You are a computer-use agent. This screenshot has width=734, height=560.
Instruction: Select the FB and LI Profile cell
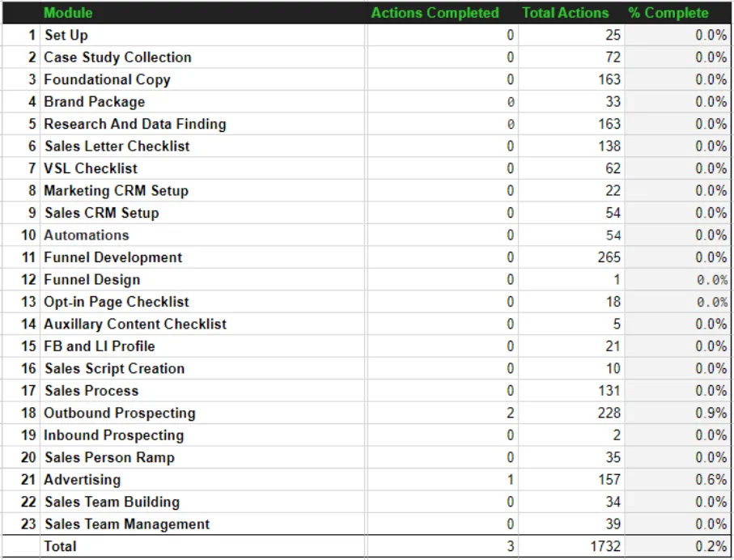(x=202, y=346)
